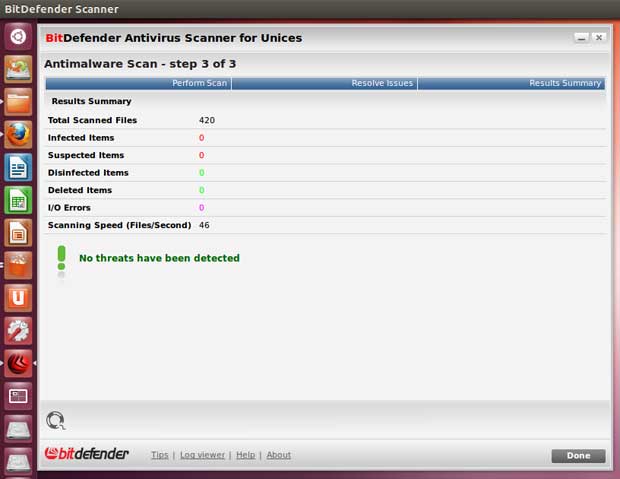Click the Results Summary section heading
Image resolution: width=620 pixels, height=479 pixels.
tap(91, 101)
